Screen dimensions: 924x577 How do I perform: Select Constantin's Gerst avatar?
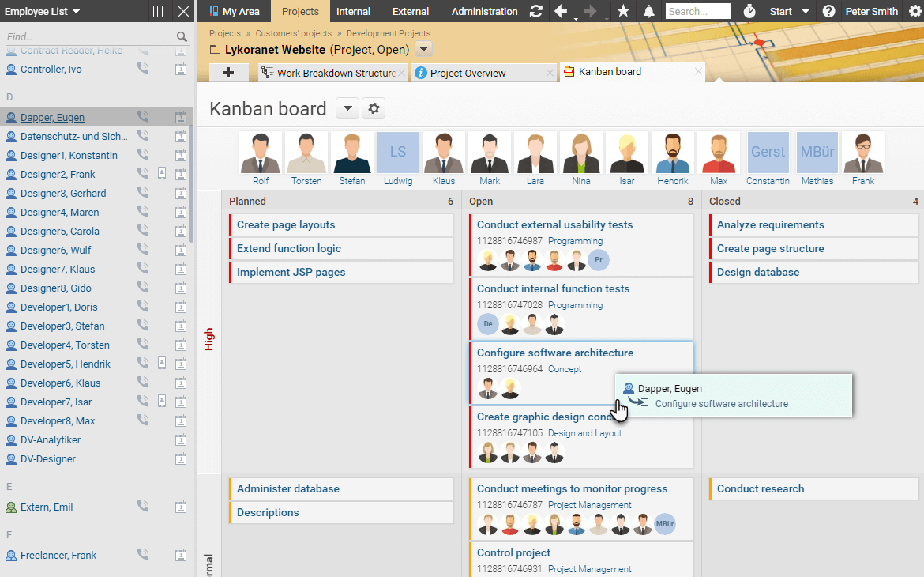tap(768, 153)
